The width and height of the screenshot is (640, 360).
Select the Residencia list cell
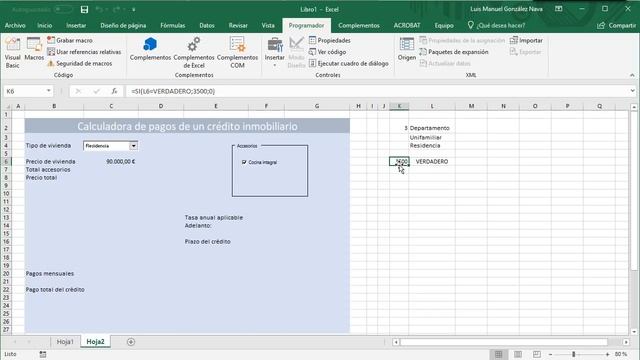(432, 146)
